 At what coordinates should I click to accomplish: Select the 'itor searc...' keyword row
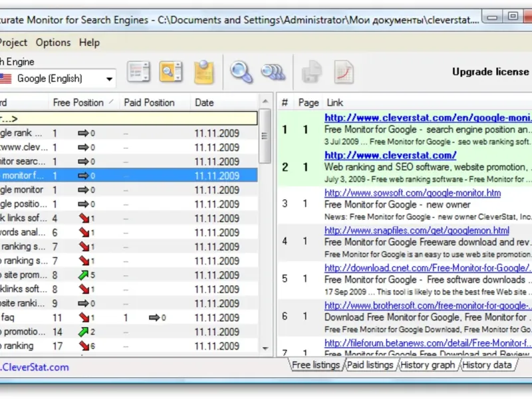coord(129,162)
